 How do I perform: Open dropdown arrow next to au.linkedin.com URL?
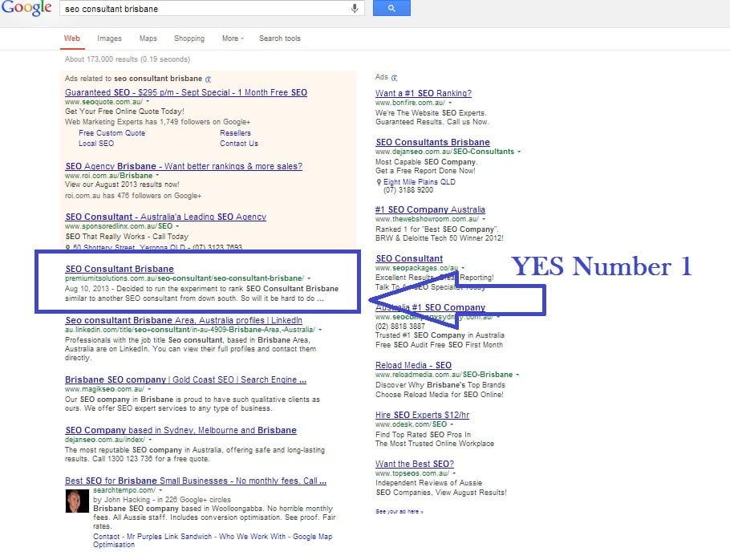[320, 330]
